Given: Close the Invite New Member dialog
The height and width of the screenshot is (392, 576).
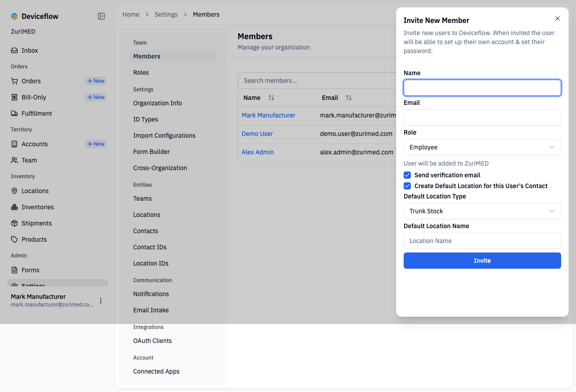Looking at the screenshot, I should 558,18.
